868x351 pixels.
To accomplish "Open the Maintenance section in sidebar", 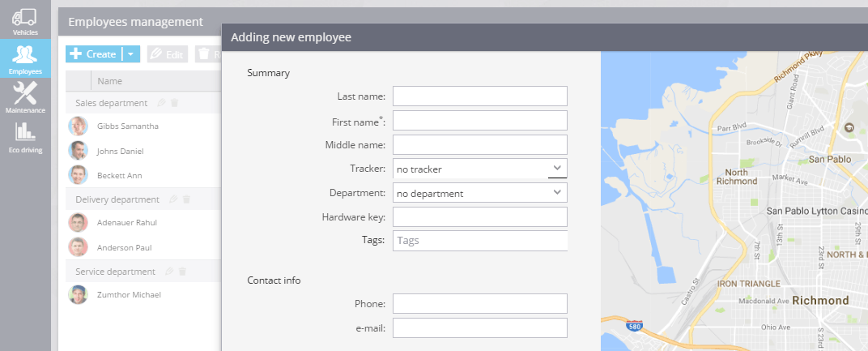I will [x=25, y=97].
